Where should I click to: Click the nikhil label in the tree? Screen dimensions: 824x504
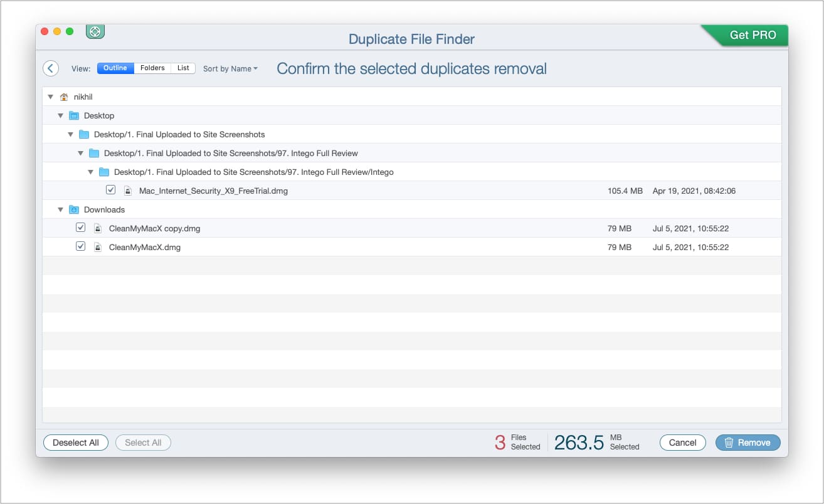[83, 97]
